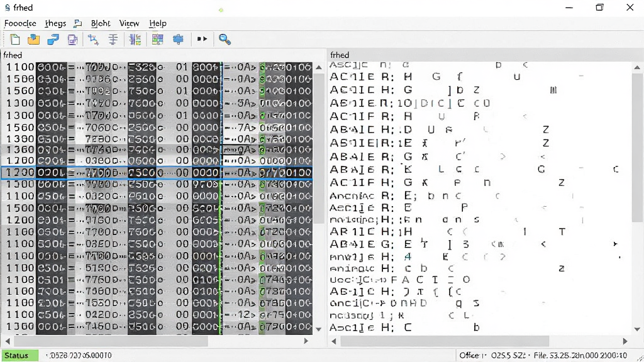Image resolution: width=644 pixels, height=362 pixels.
Task: Click the highlighted hex row's 1200 address
Action: tap(19, 173)
